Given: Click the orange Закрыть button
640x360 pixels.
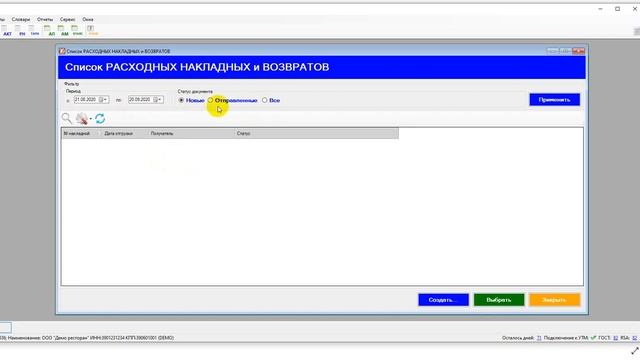Looking at the screenshot, I should pyautogui.click(x=554, y=300).
